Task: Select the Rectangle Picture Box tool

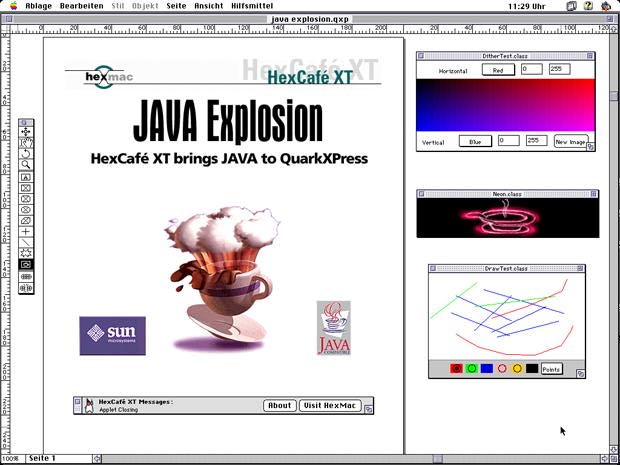Action: (x=26, y=187)
